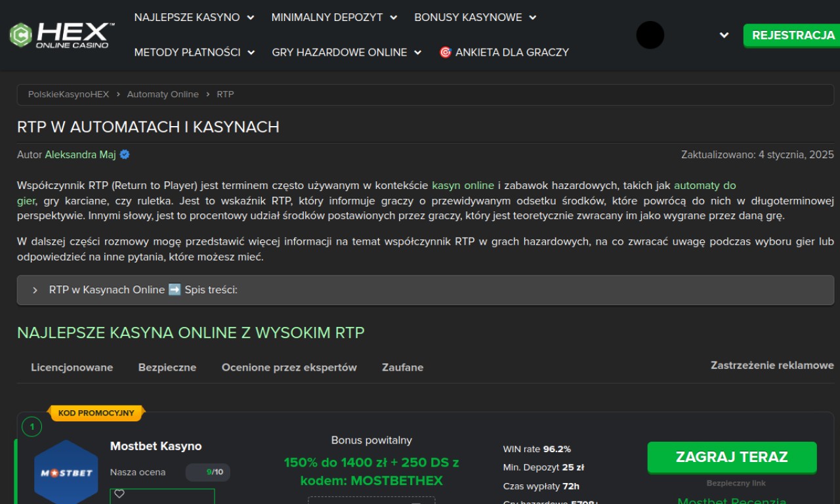This screenshot has width=840, height=504.
Task: Click the target emoji before Ankieta dla graczy
Action: (x=445, y=52)
